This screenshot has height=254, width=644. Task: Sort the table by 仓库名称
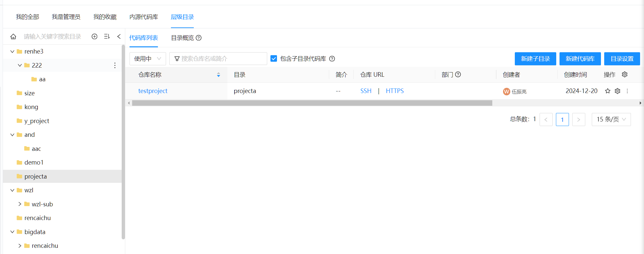tap(218, 75)
